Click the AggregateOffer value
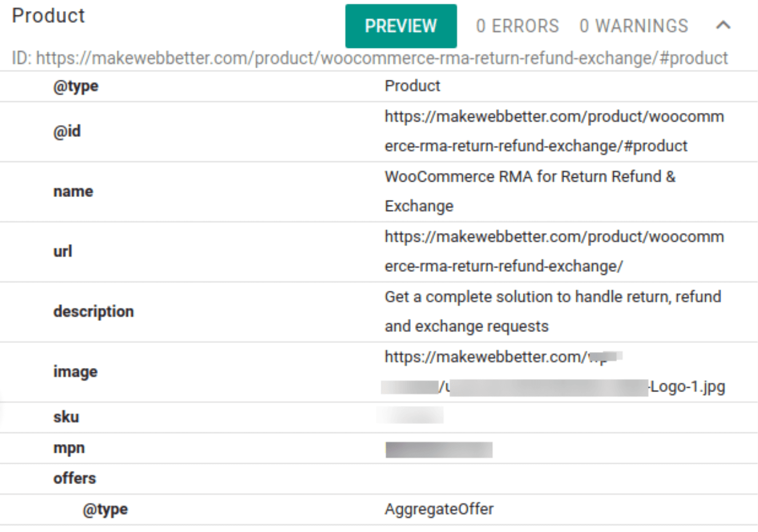Screen dimensions: 758x532 [439, 509]
